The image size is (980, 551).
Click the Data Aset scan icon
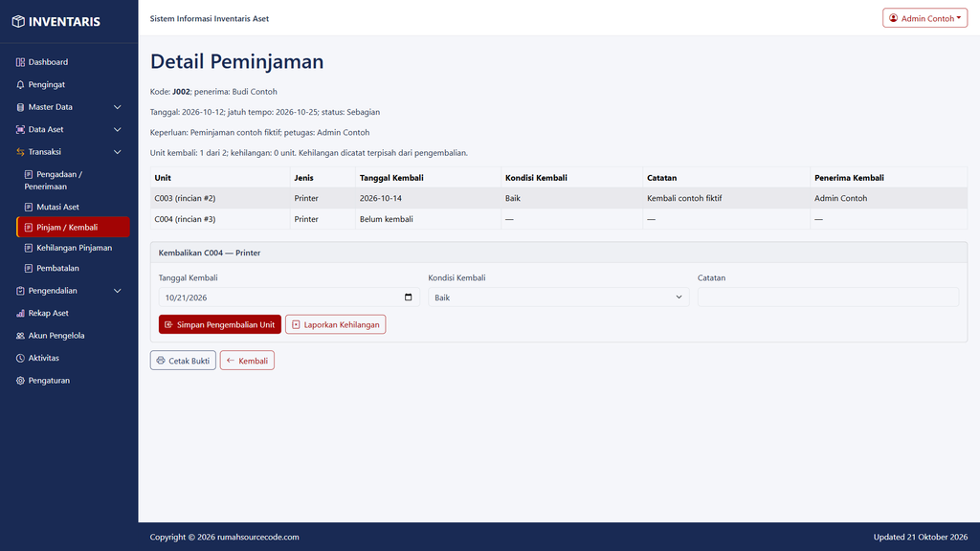coord(20,129)
